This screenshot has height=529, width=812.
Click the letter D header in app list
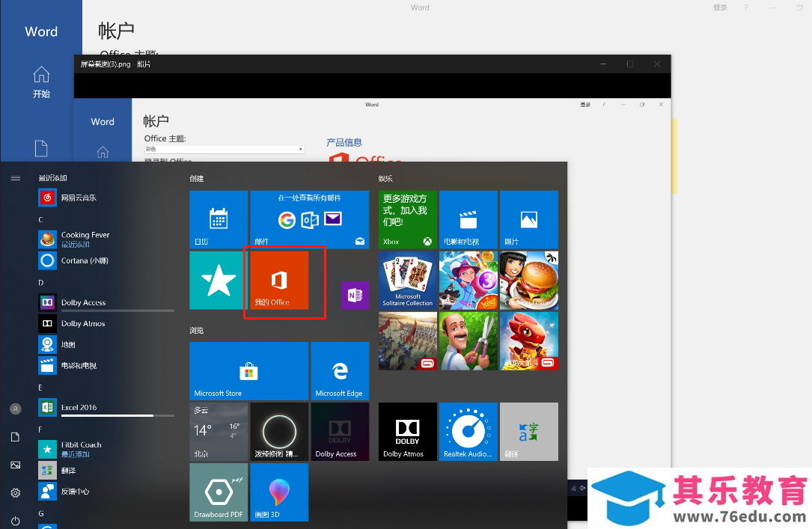click(x=41, y=283)
